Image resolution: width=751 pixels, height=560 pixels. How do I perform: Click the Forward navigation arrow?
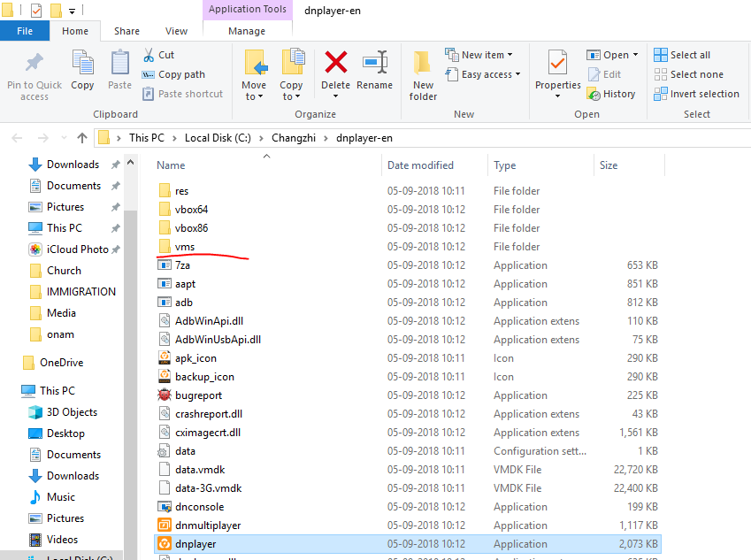coord(43,138)
